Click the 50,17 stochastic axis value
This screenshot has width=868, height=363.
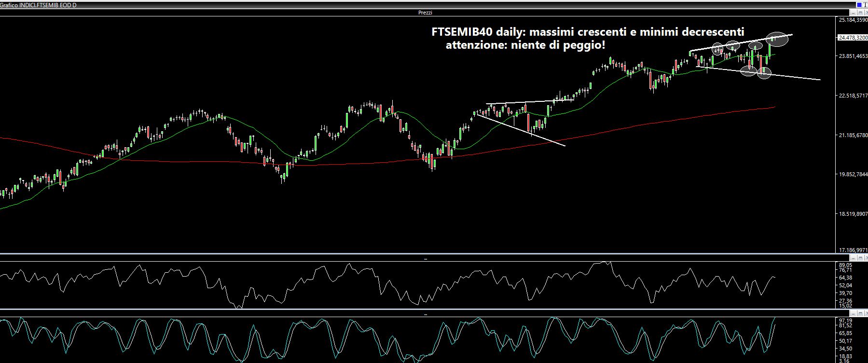[x=846, y=341]
